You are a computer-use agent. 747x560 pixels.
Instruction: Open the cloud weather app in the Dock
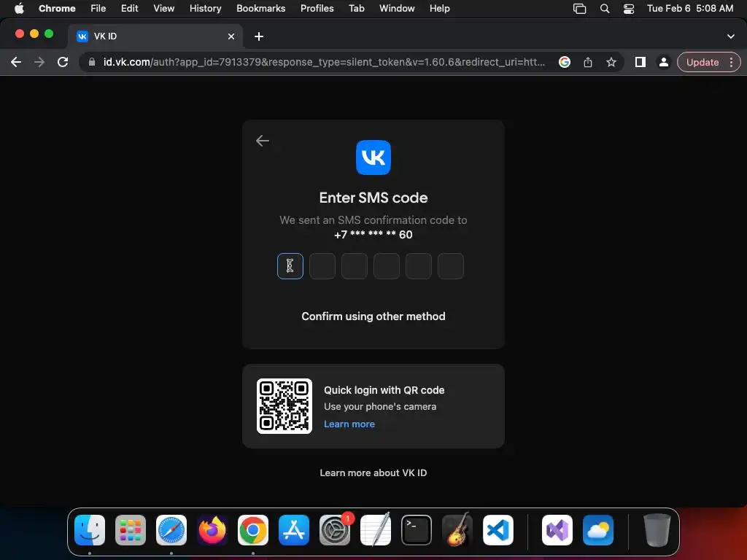[x=598, y=530]
